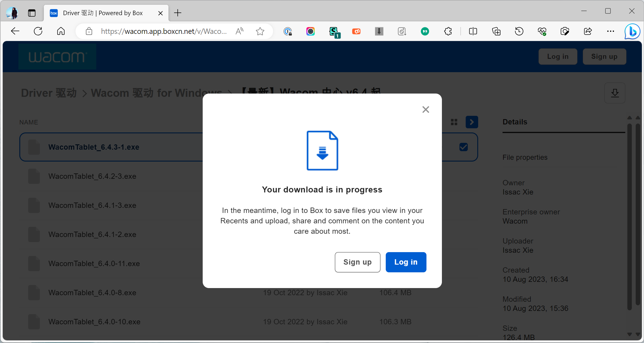Screen dimensions: 644x343
Task: Click scroll down arrow of details panel
Action: 629,334
